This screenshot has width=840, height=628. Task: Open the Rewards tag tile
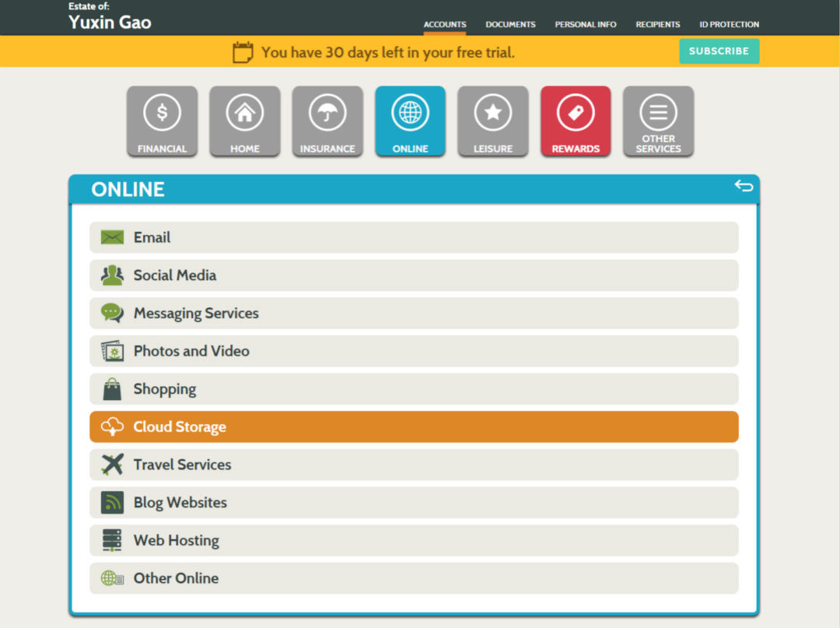click(x=576, y=121)
